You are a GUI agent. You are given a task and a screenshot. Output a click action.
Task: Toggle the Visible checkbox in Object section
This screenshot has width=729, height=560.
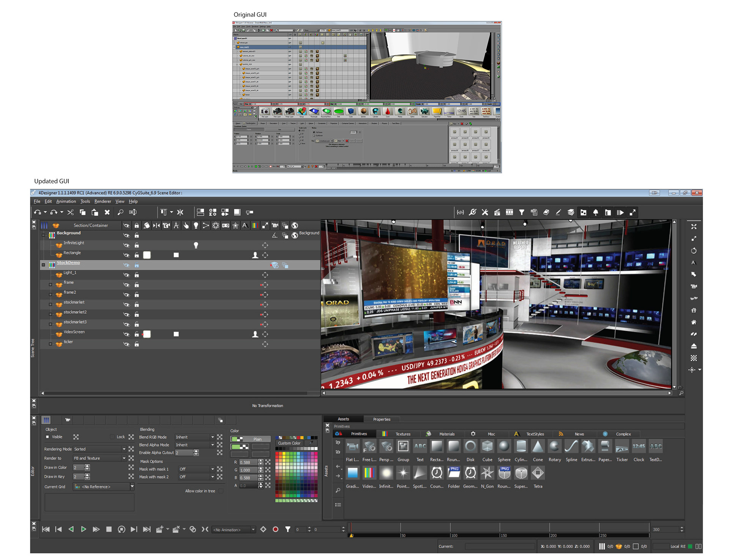click(47, 437)
